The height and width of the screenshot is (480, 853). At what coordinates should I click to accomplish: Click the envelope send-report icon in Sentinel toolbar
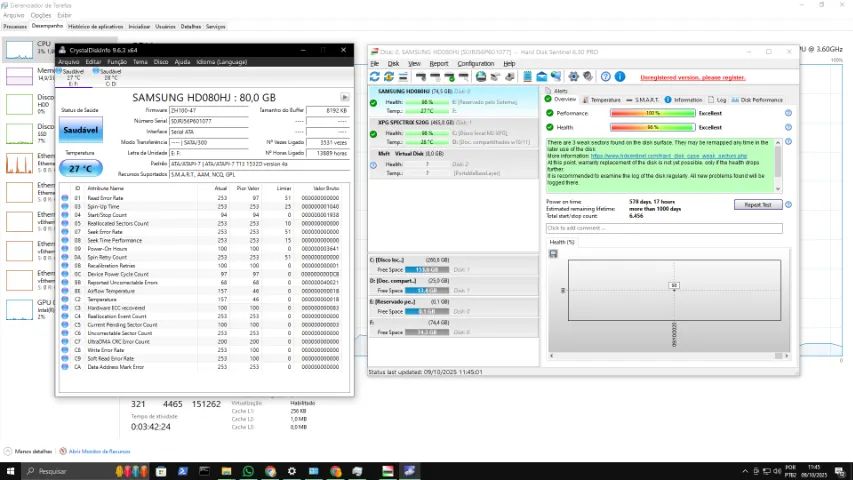tap(542, 77)
